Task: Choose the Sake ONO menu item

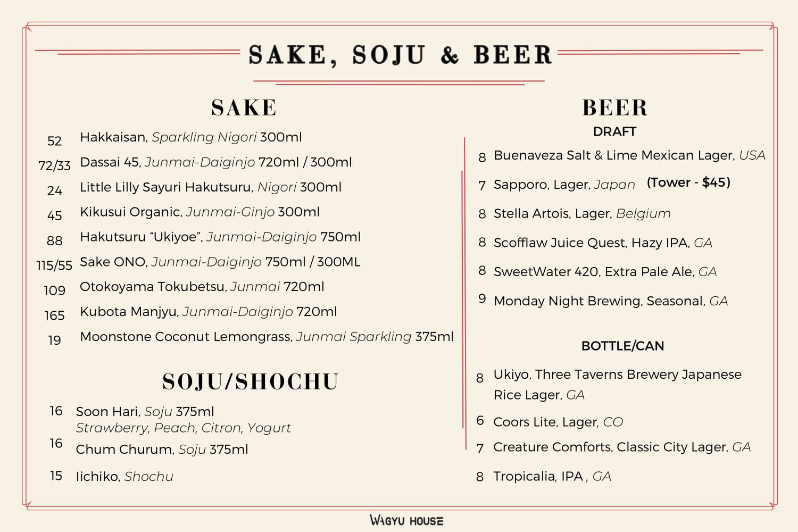Action: click(x=220, y=262)
